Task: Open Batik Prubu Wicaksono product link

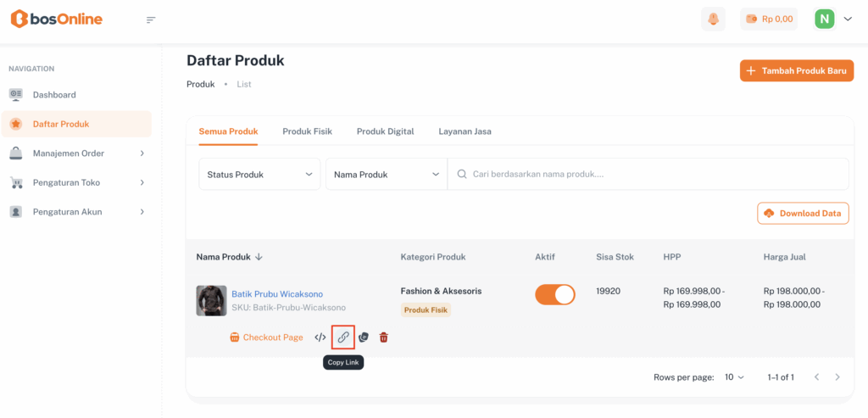Action: coord(277,294)
